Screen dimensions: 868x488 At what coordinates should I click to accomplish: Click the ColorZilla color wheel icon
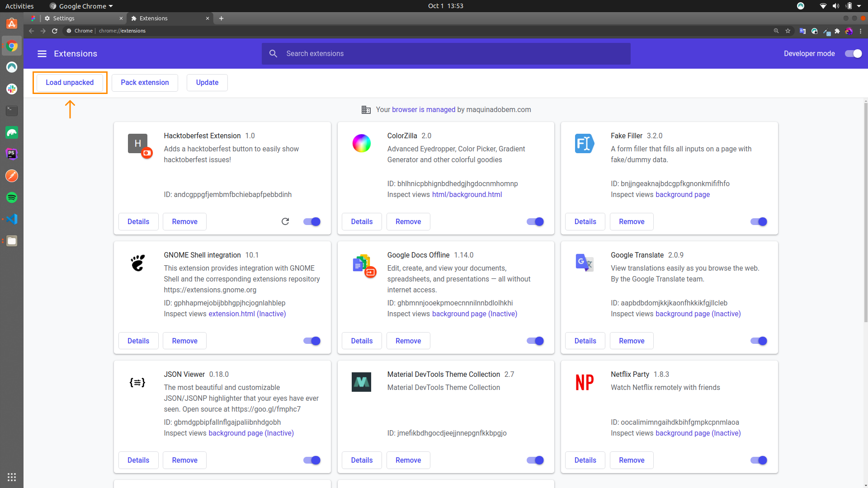pos(361,143)
